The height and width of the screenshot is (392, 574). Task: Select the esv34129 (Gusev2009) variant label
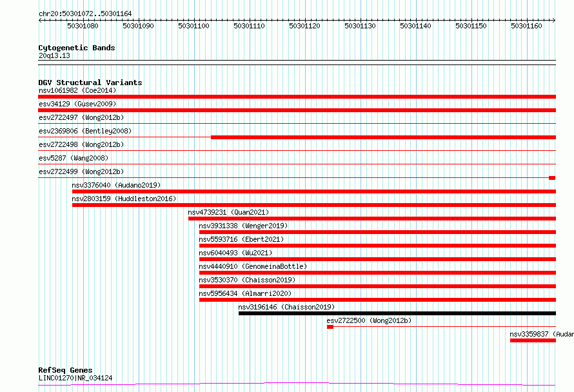point(77,104)
